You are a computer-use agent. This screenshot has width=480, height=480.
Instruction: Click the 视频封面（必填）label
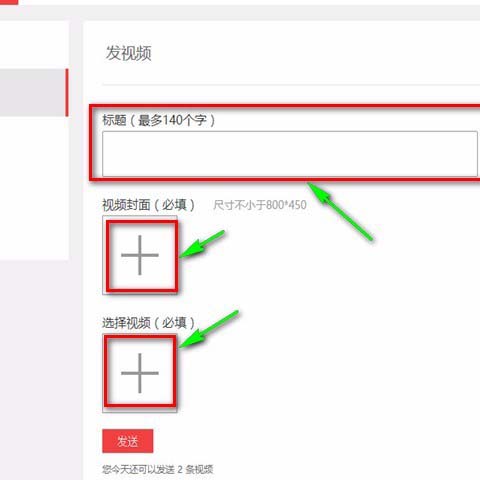point(148,205)
